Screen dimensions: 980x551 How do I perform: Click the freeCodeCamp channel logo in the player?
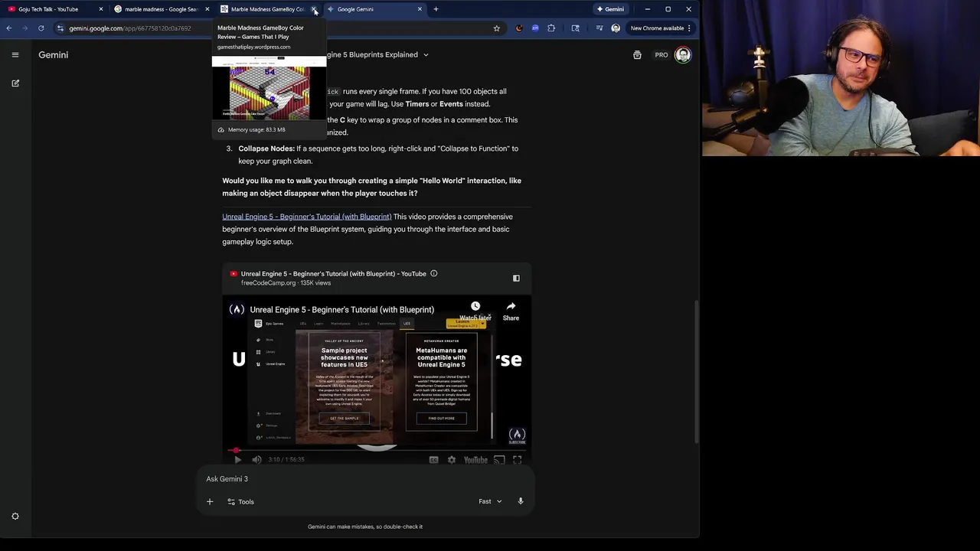pos(237,310)
